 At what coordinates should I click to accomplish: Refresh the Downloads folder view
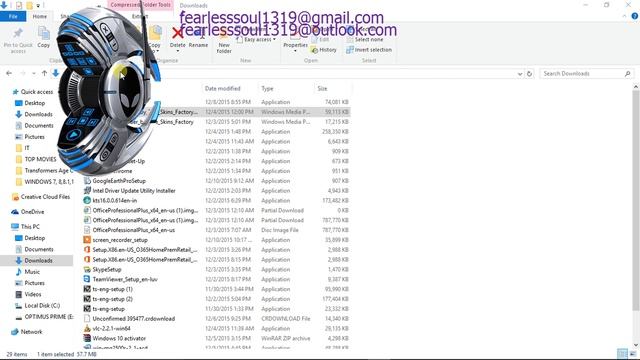(529, 74)
